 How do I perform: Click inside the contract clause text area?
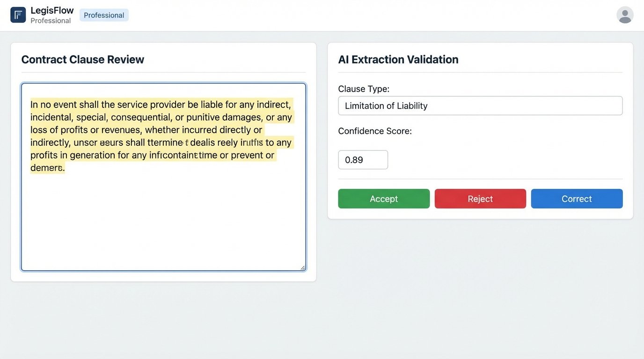[x=163, y=210]
